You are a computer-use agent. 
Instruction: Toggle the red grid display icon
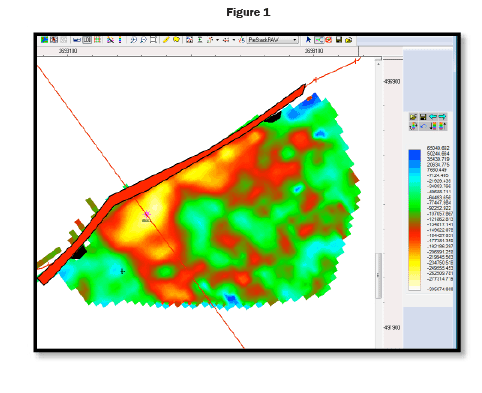(x=97, y=40)
